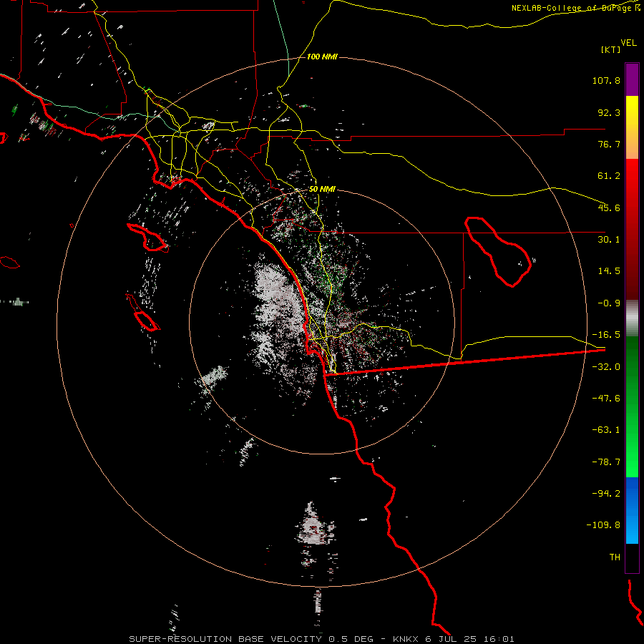Click the Salton Sea outline
644x644 pixels.
[x=498, y=251]
